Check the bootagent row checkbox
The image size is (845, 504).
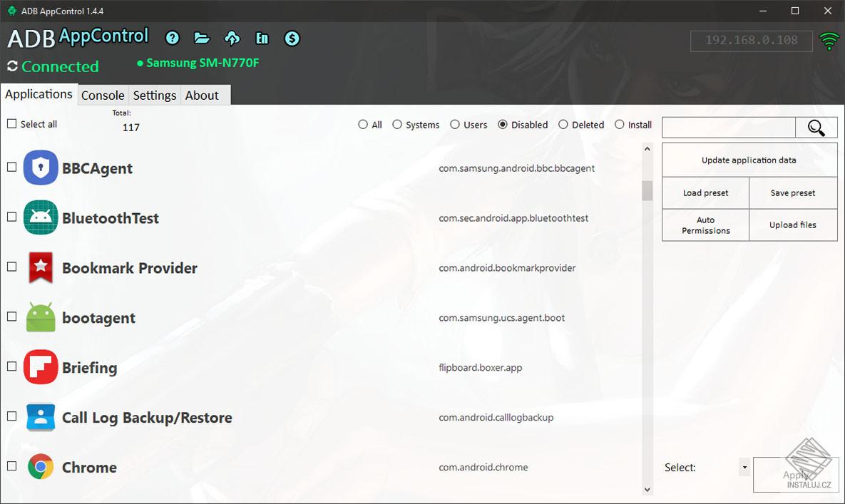12,316
